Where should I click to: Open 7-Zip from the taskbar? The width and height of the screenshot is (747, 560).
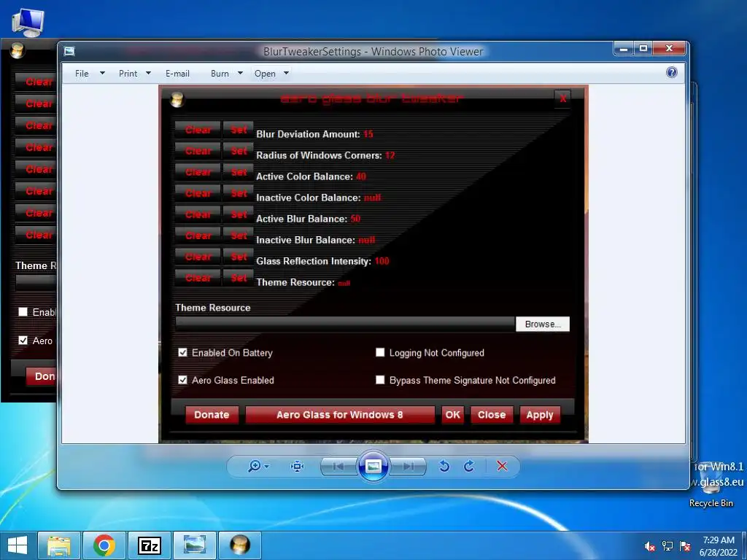coord(150,545)
